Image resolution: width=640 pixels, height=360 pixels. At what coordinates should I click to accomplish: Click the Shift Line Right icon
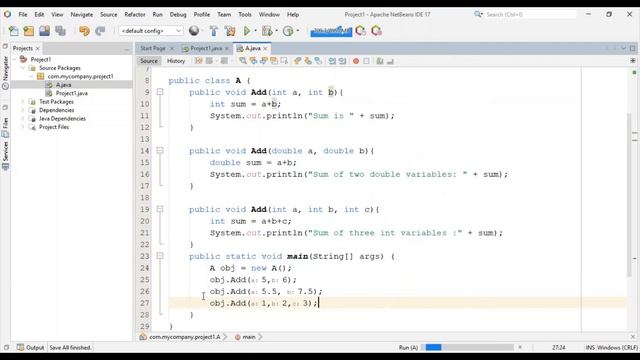[x=342, y=61]
